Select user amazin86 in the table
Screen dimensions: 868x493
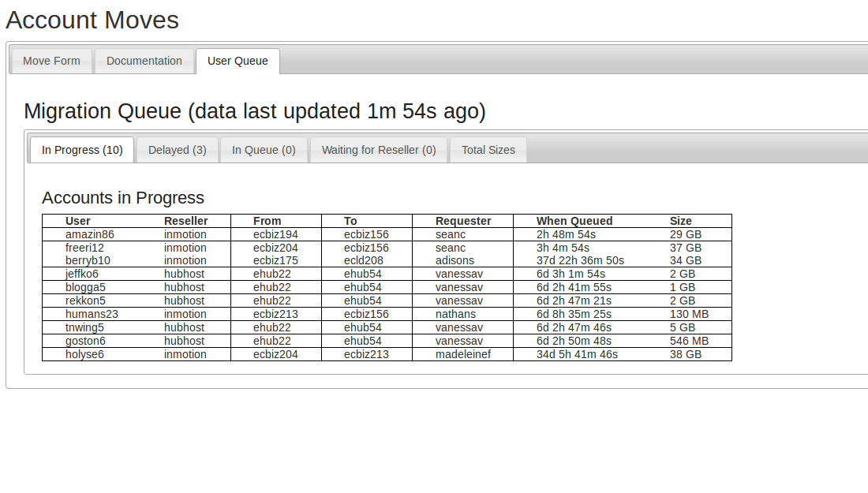90,234
